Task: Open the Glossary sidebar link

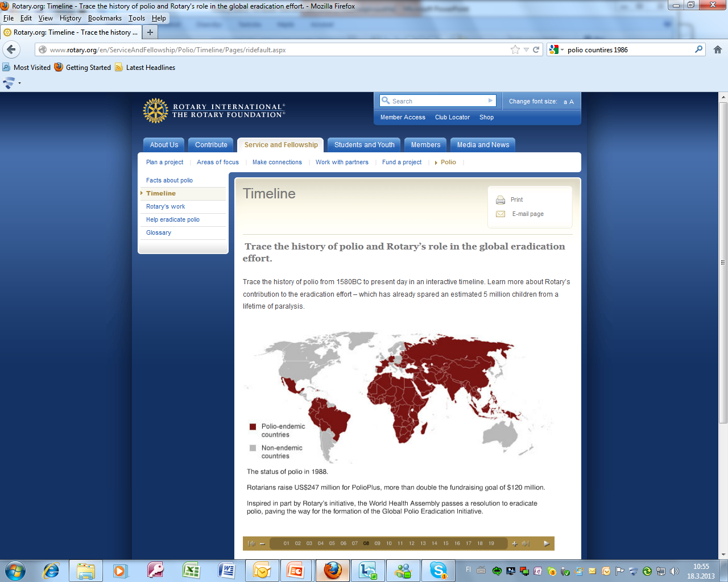Action: pyautogui.click(x=159, y=232)
